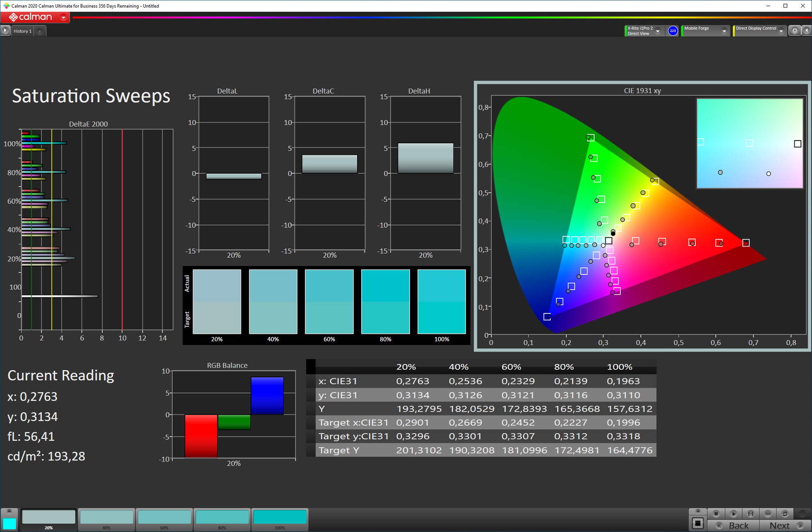The width and height of the screenshot is (812, 532).
Task: Click the 40% Actual/Target comparison swatch
Action: (x=273, y=301)
